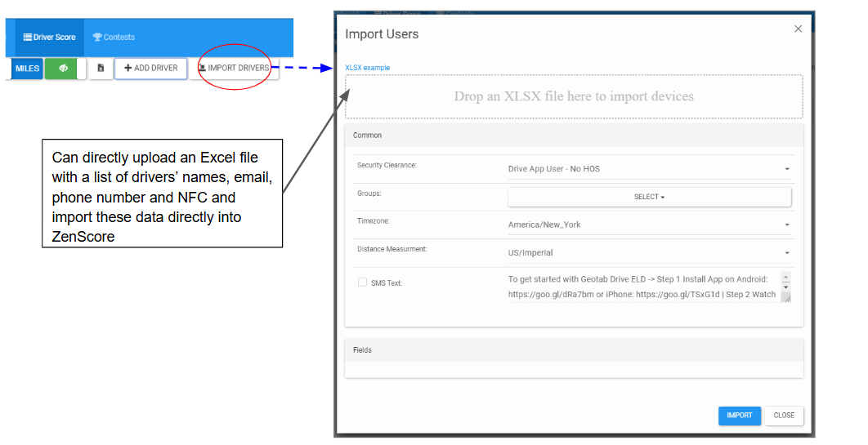Open the Security Clearance dropdown

[649, 169]
